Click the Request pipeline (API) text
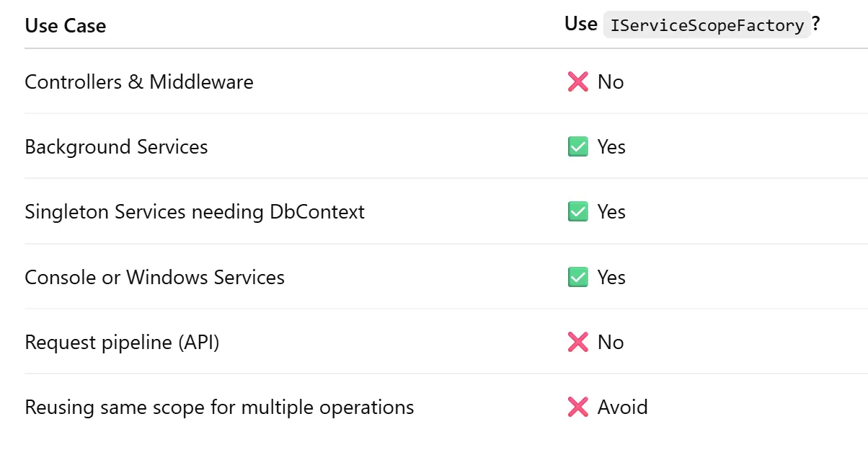Screen dimensions: 868x463 click(x=122, y=342)
